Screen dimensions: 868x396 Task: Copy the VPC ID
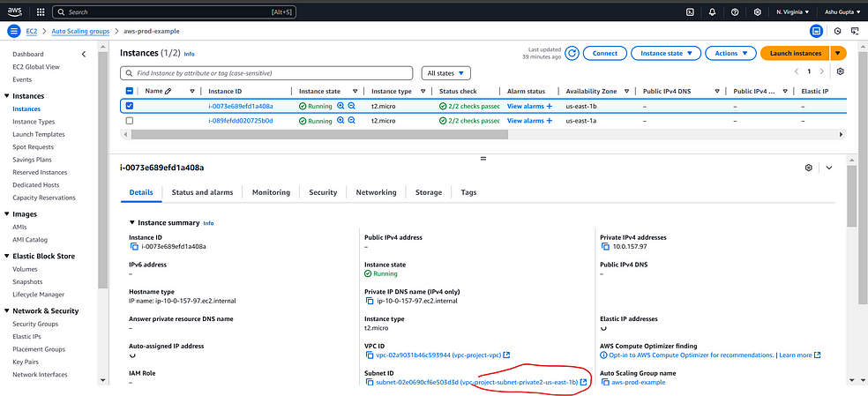pos(370,355)
